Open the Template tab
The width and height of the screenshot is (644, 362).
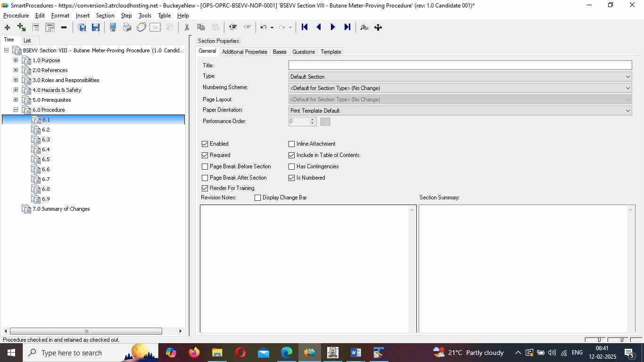(x=330, y=52)
